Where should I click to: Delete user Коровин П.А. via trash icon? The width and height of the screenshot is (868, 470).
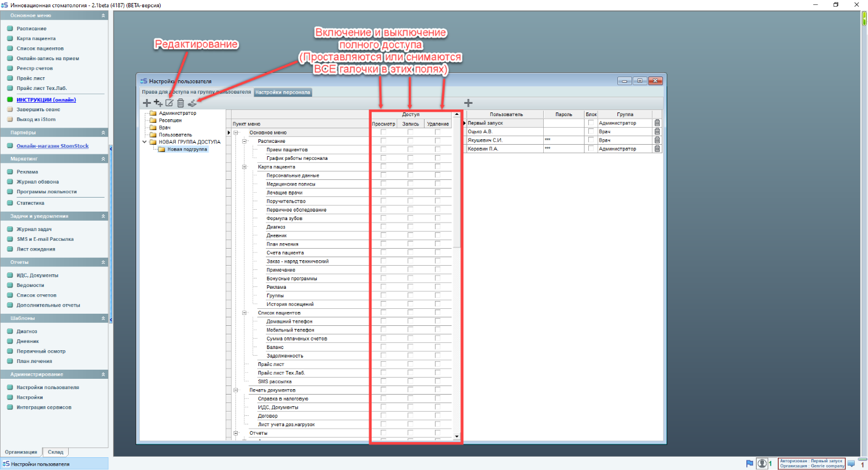pyautogui.click(x=657, y=149)
